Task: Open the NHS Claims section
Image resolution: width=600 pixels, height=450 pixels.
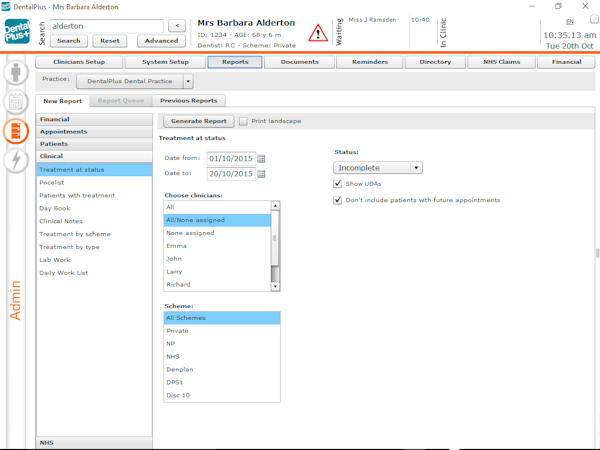Action: click(501, 62)
